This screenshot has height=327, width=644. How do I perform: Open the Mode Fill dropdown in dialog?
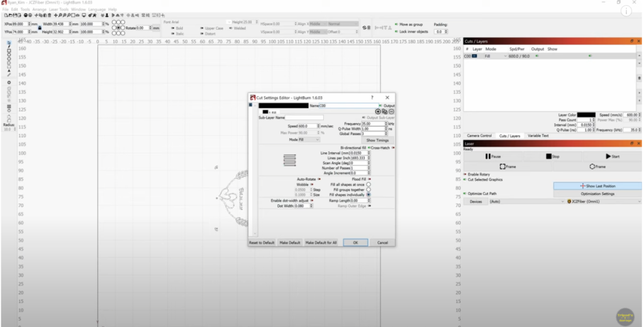click(x=304, y=140)
